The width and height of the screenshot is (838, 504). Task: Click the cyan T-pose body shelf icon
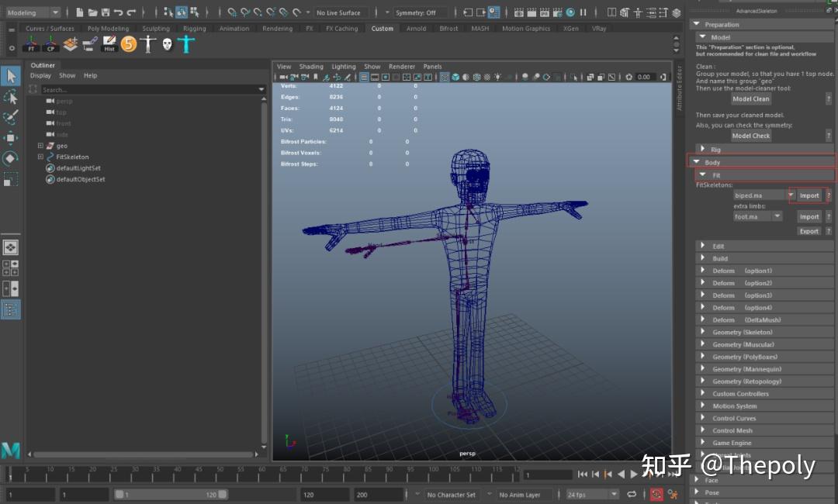coord(186,45)
